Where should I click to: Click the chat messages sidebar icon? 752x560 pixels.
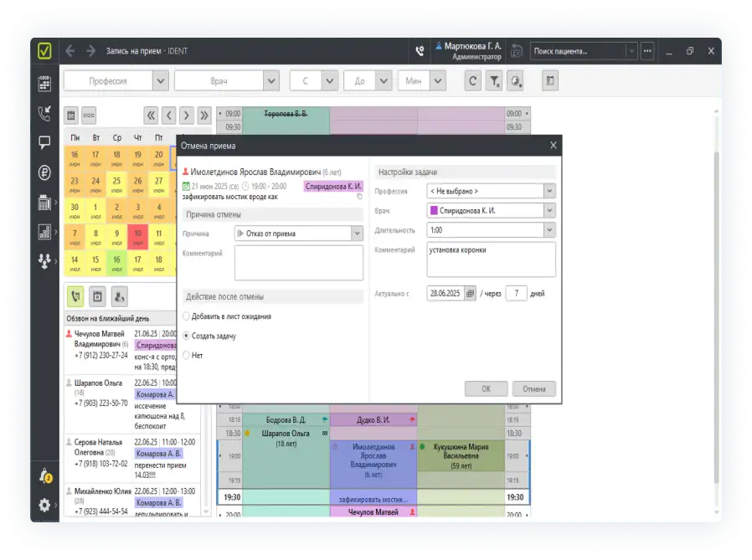coord(44,142)
